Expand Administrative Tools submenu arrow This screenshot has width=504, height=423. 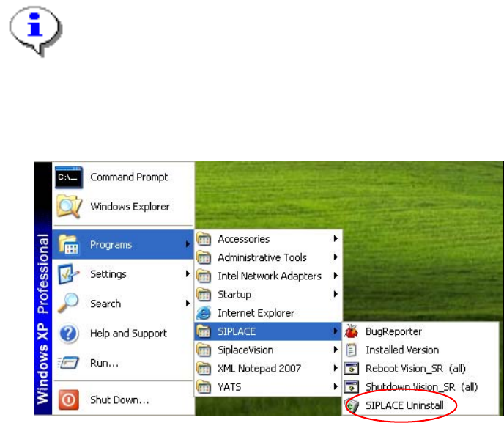pos(336,257)
